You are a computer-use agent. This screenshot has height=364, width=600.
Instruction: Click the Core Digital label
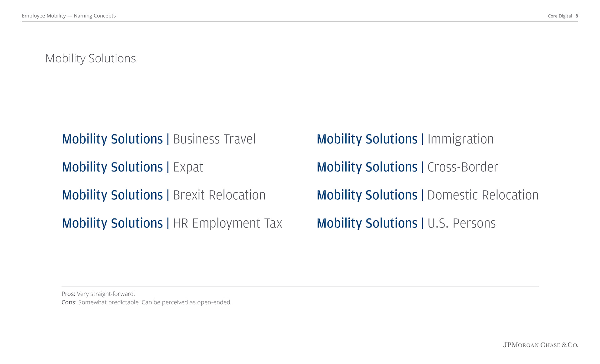click(x=560, y=16)
